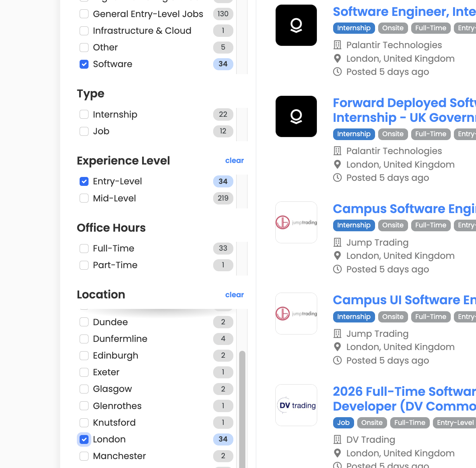Check the Glasgow location checkbox

pyautogui.click(x=84, y=389)
